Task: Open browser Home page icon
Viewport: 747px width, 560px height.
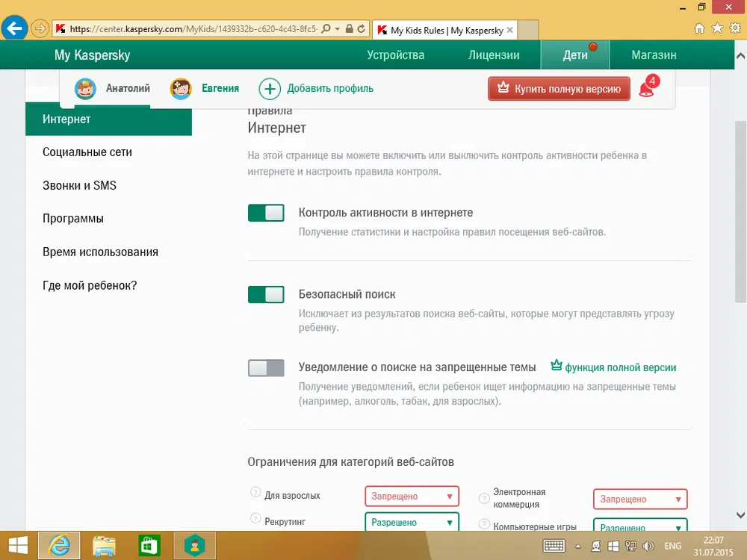Action: [x=699, y=28]
